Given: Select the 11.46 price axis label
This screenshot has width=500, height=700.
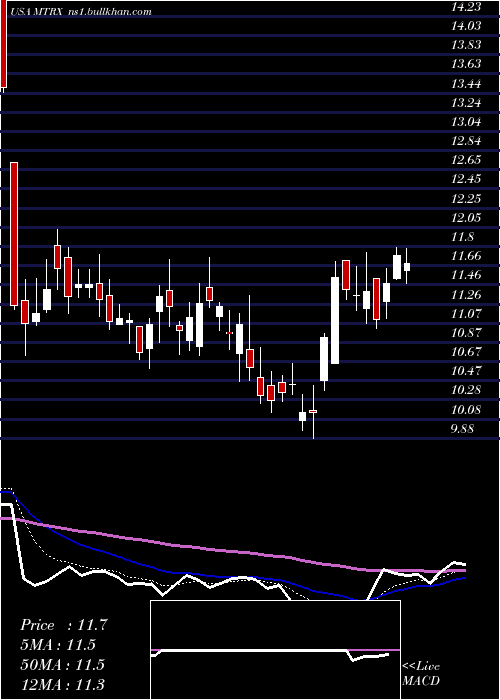Looking at the screenshot, I should click(x=466, y=275).
